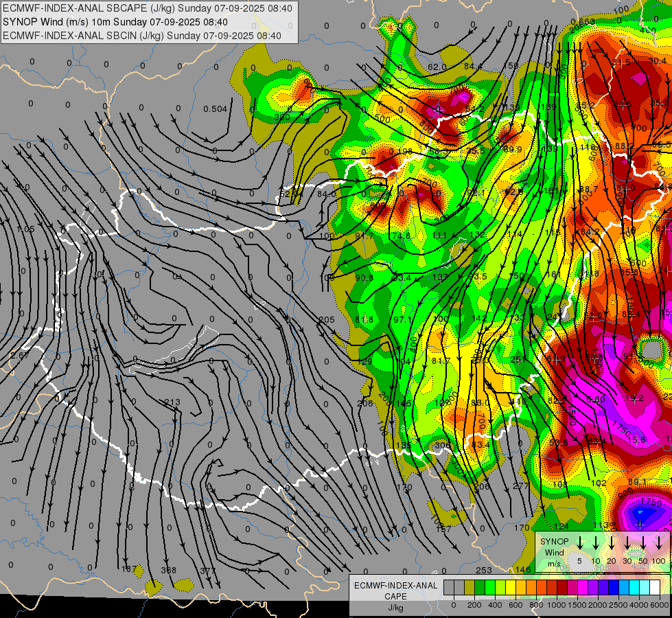The width and height of the screenshot is (672, 618).
Task: Click the 306 value on the map
Action: 443,445
